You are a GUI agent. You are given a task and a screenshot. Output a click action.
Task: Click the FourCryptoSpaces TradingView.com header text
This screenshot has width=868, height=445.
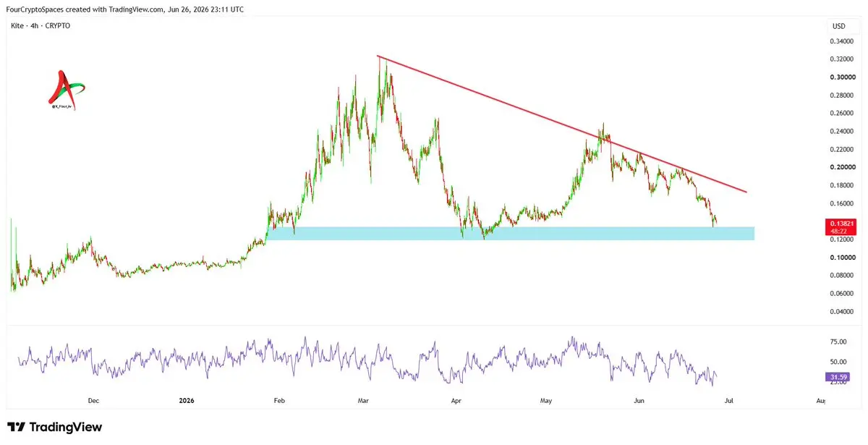pos(124,9)
